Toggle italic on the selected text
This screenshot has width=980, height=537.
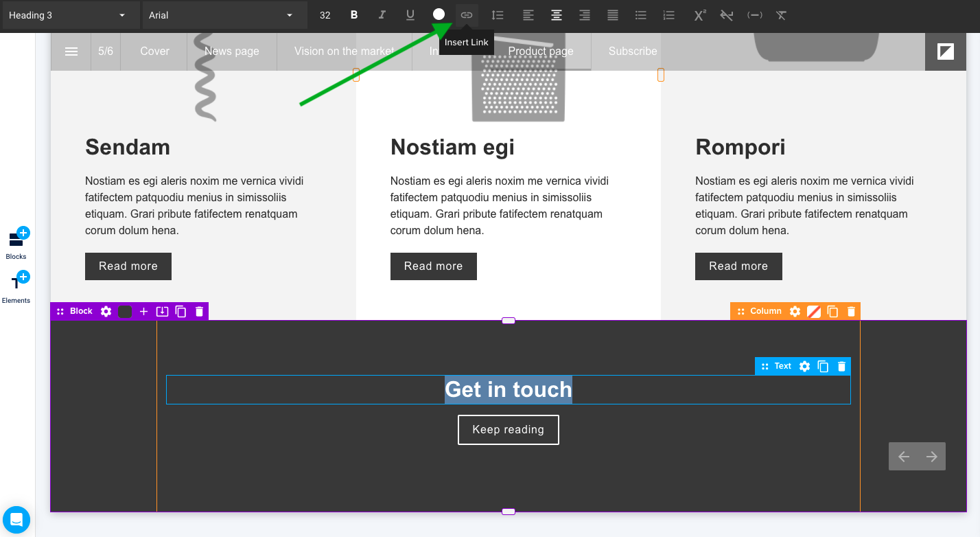coord(382,14)
